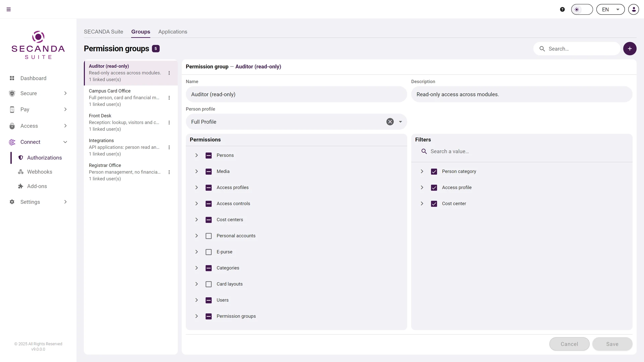Click the Settings gear icon
644x362 pixels.
click(12, 202)
